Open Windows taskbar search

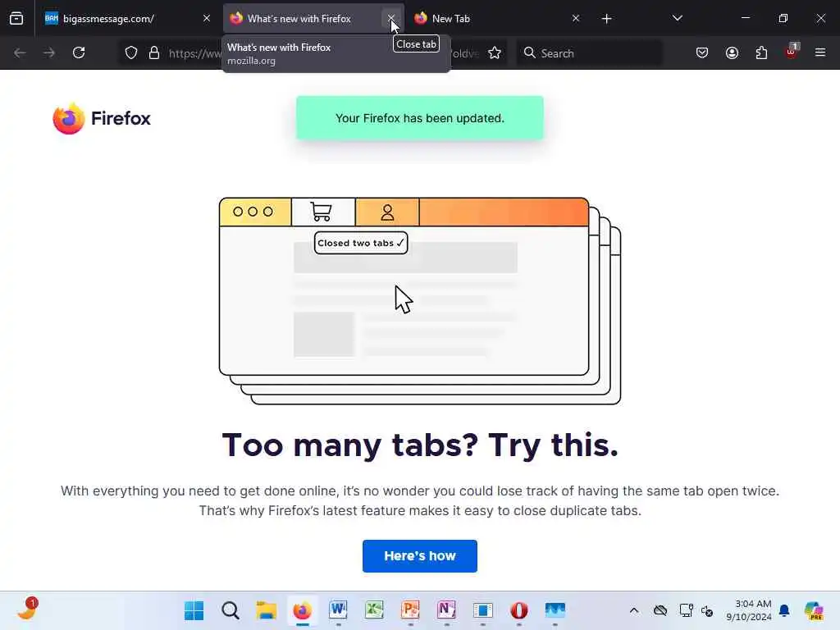tap(231, 610)
